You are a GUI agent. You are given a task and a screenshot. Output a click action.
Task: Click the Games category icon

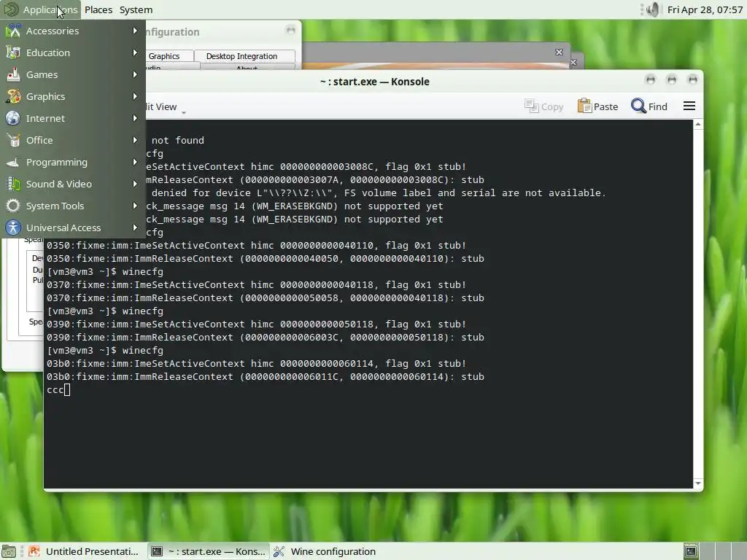click(x=13, y=75)
